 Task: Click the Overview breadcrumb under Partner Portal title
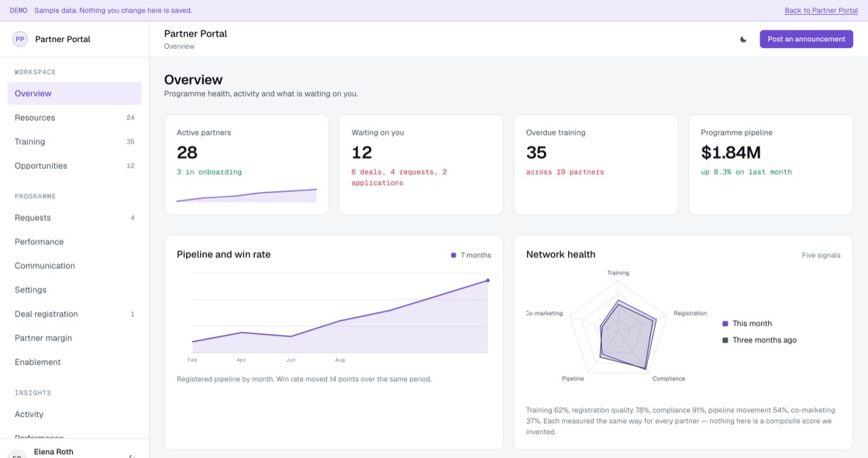pyautogui.click(x=179, y=46)
